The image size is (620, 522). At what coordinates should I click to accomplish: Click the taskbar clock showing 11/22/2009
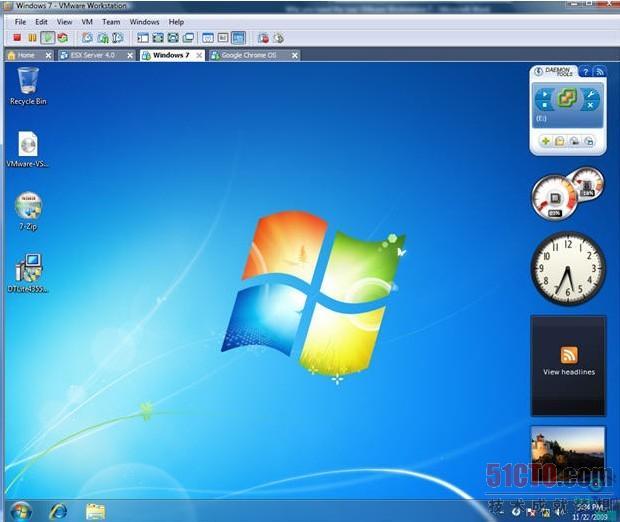coord(590,512)
